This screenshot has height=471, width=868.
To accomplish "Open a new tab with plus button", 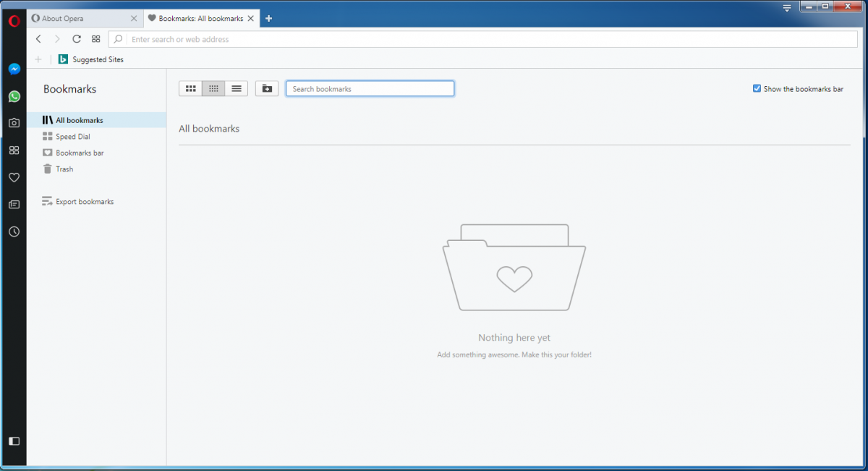I will point(268,19).
